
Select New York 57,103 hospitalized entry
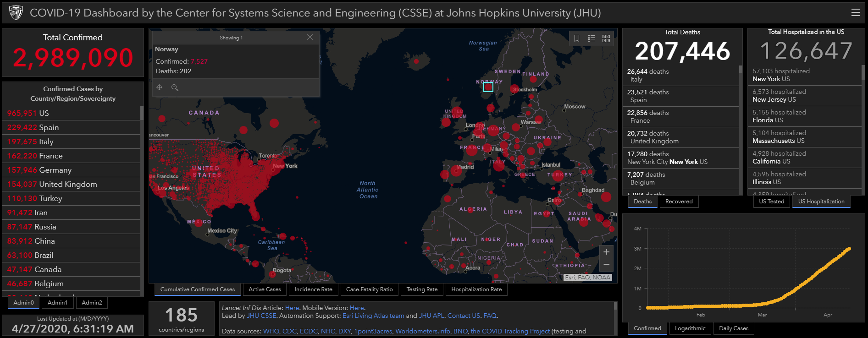point(805,75)
